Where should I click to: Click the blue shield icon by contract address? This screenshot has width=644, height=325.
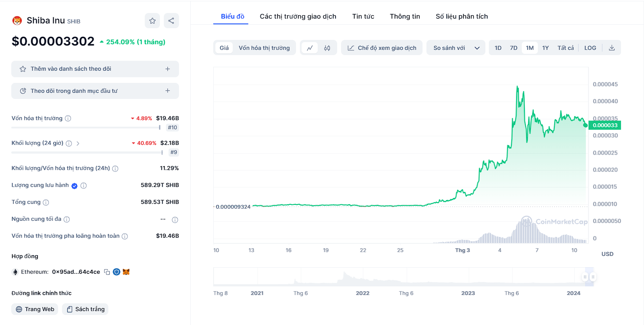[117, 272]
